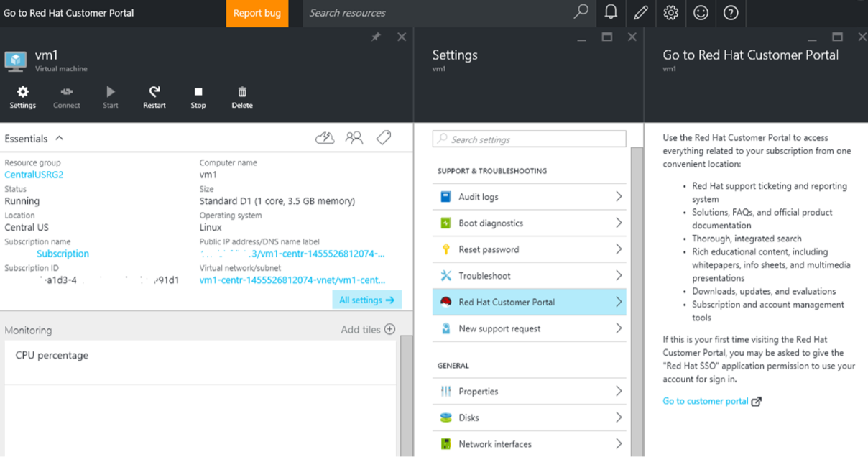Pin the vm1 blade to dashboard
Screen dimensions: 868x457
point(376,37)
